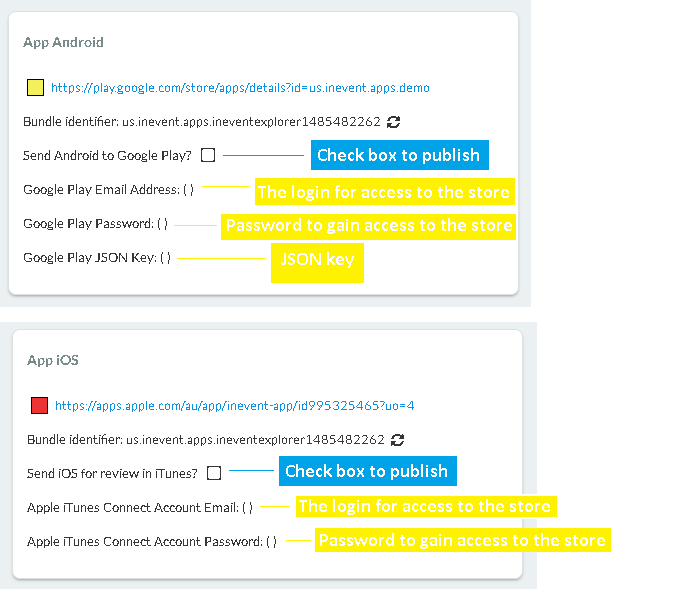Image resolution: width=686 pixels, height=607 pixels.
Task: Click the 'Send Android to Google Play?' label
Action: (107, 155)
